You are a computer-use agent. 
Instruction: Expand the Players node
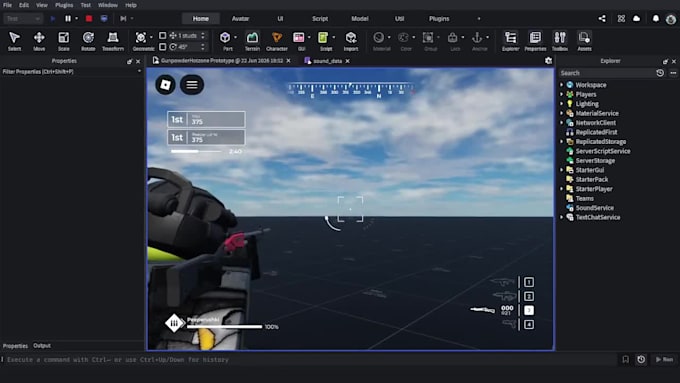[562, 94]
